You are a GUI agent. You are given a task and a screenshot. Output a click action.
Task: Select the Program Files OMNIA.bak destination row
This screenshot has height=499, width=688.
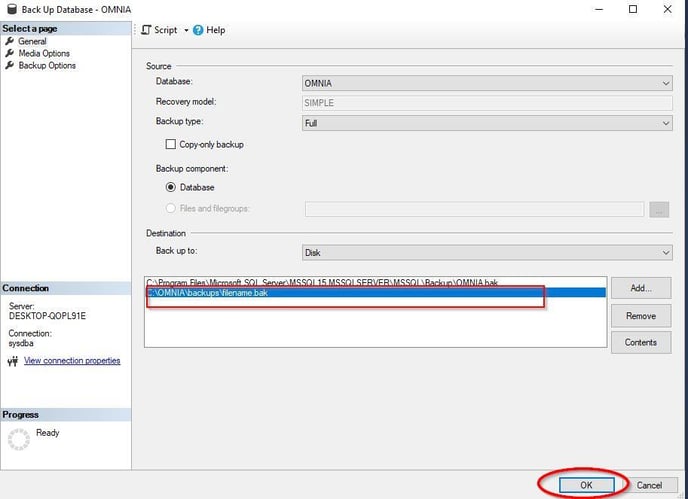pos(376,283)
